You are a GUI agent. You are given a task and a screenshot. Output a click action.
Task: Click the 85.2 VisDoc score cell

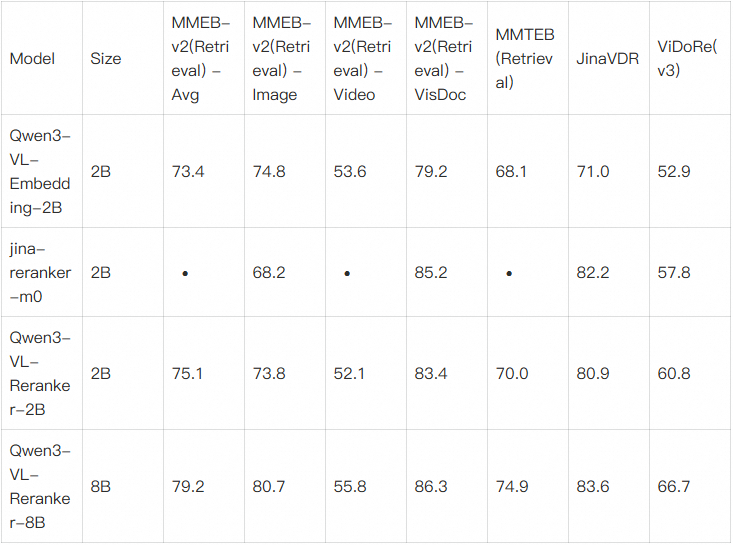click(431, 272)
